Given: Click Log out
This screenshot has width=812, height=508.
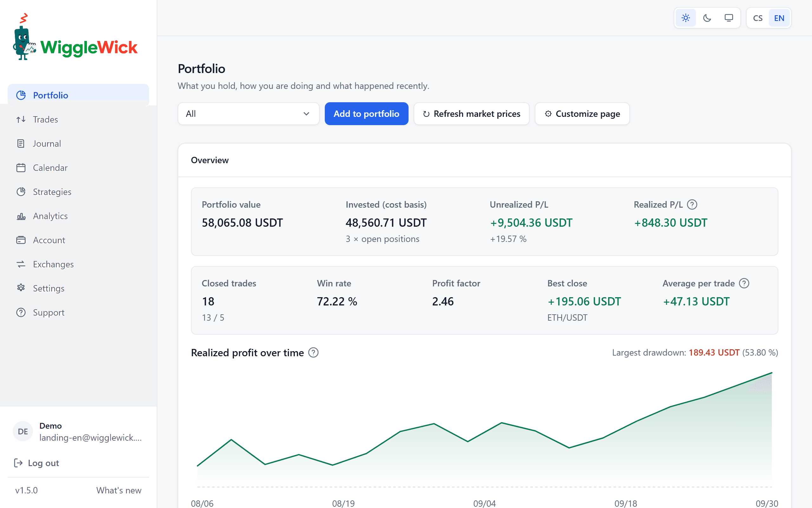Looking at the screenshot, I should point(36,463).
